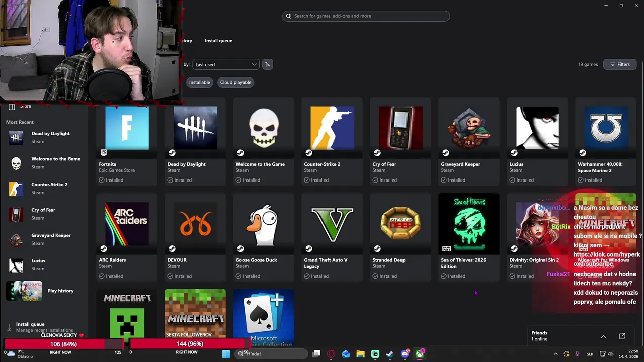Screen dimensions: 644x362
Task: Click 'Installed' status under DEVOUR
Action: 179,276
